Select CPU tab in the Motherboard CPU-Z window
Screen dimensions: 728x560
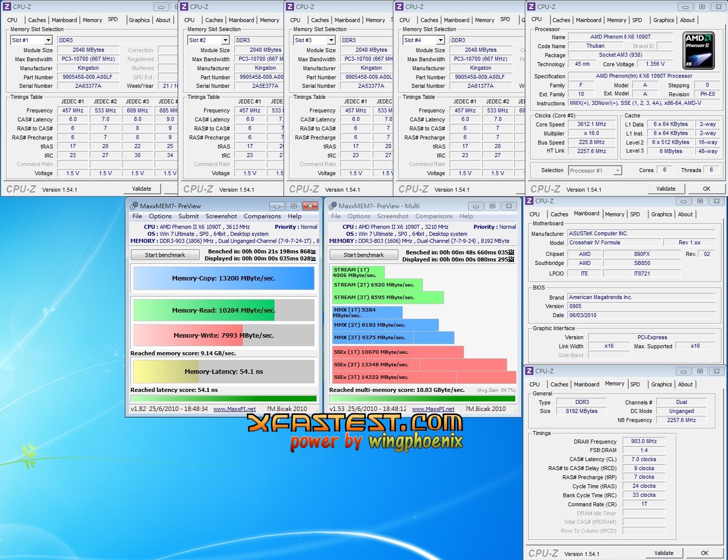(x=534, y=214)
